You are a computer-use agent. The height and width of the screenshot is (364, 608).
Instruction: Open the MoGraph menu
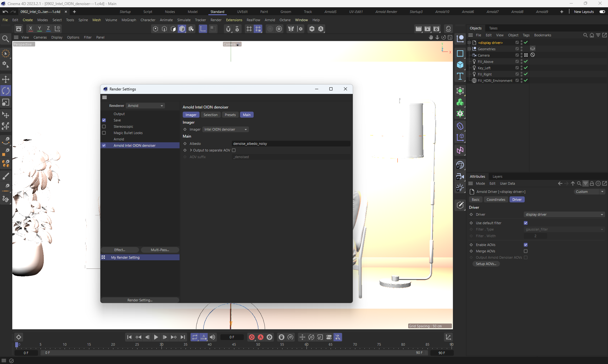click(x=129, y=20)
